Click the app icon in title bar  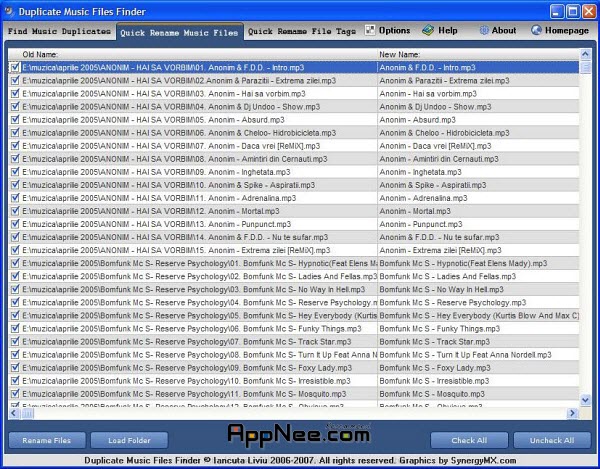[9, 11]
